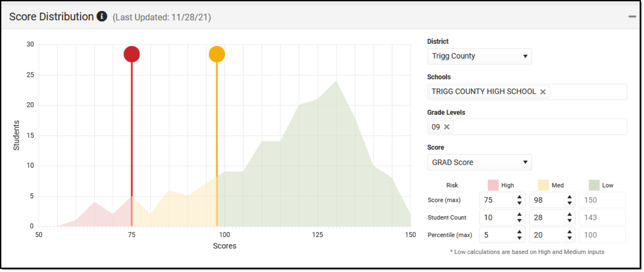Remove grade level 09 tag
644x272 pixels.
446,127
